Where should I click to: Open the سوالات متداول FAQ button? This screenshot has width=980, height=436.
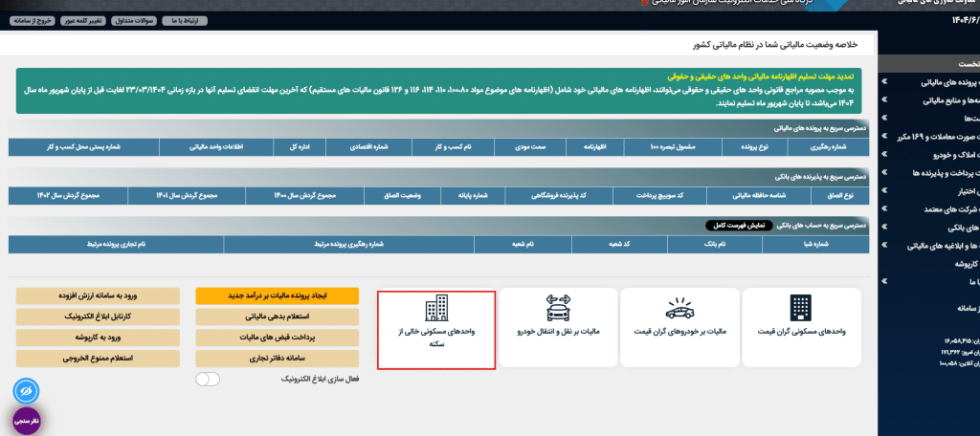134,20
